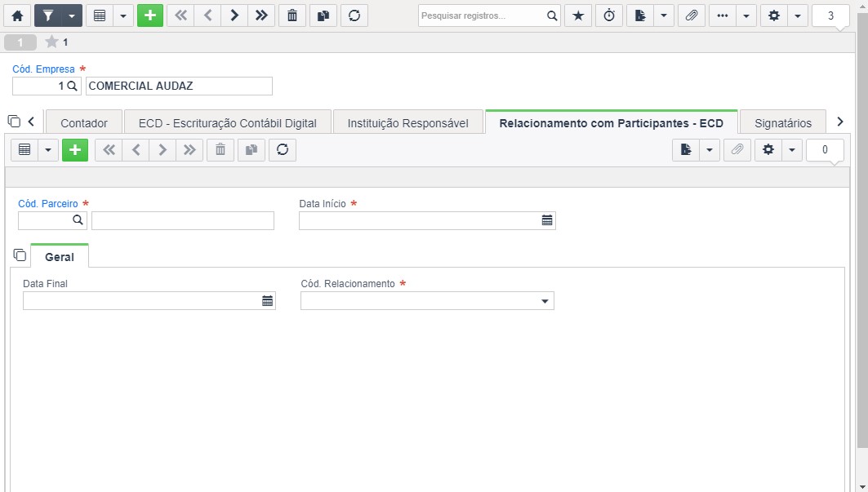Screen dimensions: 868x492
Task: Select the Geral tab
Action: (60, 257)
